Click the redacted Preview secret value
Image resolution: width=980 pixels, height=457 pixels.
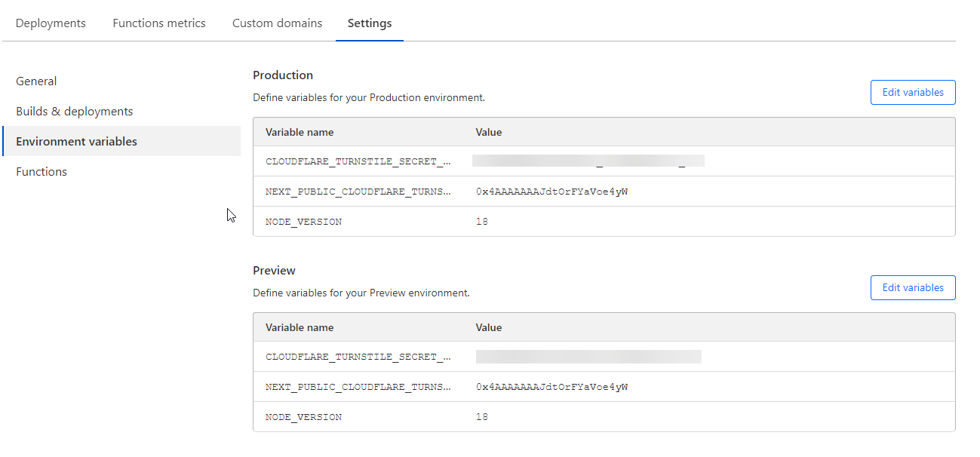click(588, 357)
